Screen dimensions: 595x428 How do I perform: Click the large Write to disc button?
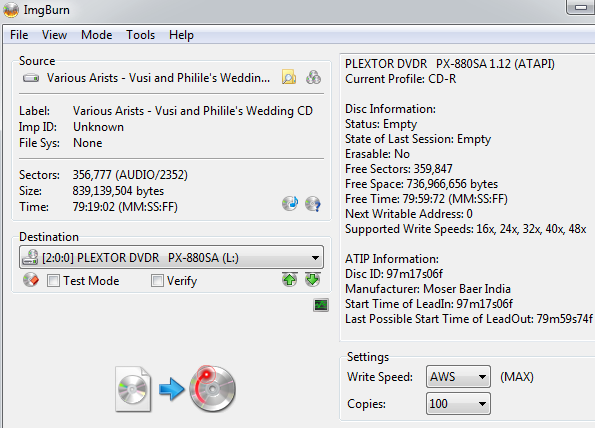click(x=175, y=389)
